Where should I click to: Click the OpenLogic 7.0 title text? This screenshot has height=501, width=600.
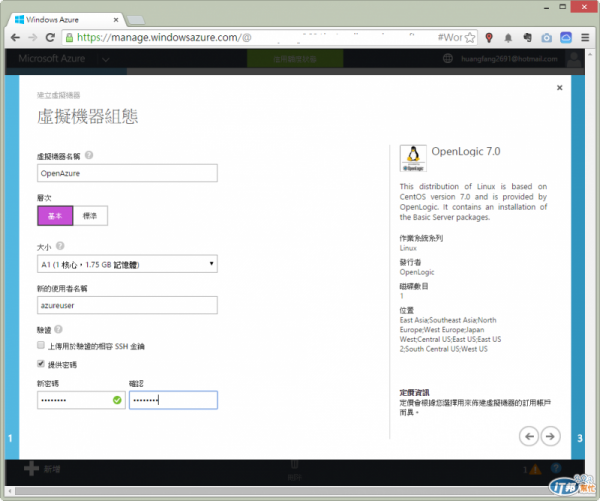[x=466, y=152]
